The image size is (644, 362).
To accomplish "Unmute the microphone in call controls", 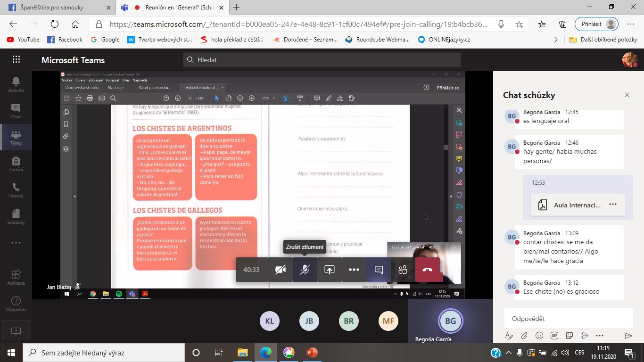I will click(305, 270).
